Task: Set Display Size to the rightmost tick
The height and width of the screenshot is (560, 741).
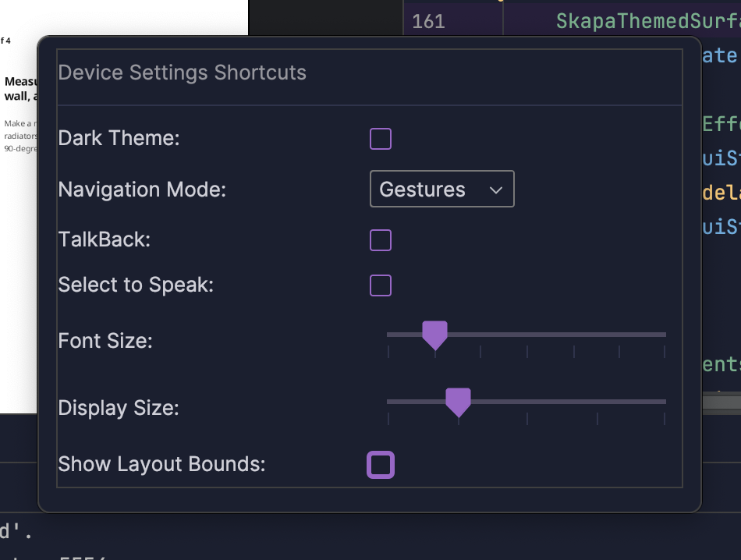Action: [665, 402]
